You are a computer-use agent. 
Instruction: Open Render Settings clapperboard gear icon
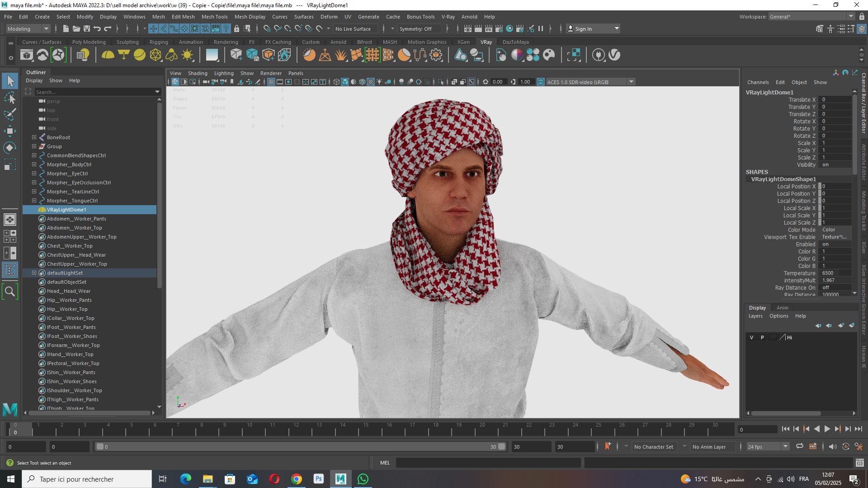(499, 28)
